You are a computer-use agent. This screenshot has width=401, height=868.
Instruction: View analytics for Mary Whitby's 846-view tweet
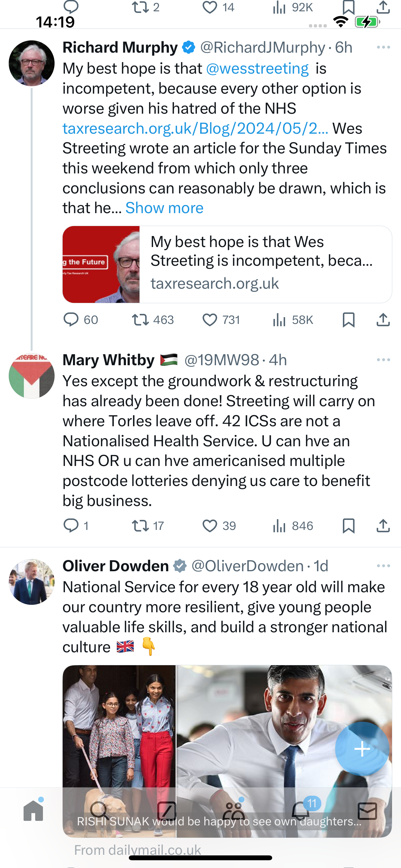click(x=293, y=526)
